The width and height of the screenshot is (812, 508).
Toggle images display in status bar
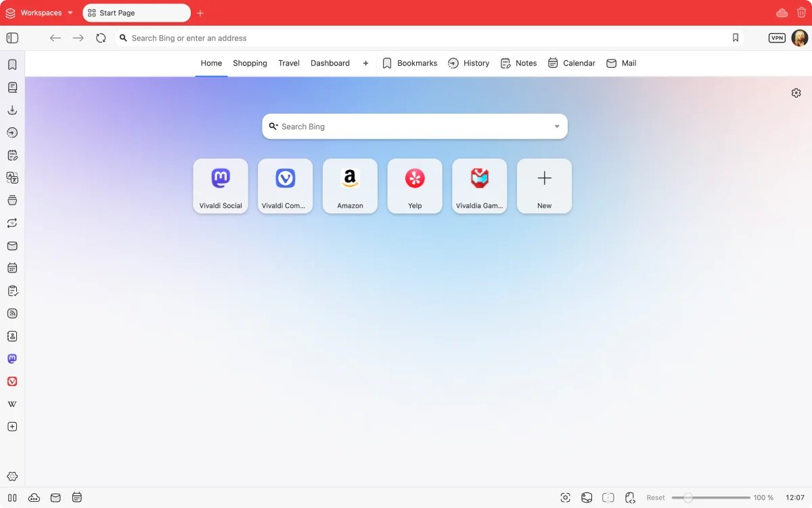point(587,498)
